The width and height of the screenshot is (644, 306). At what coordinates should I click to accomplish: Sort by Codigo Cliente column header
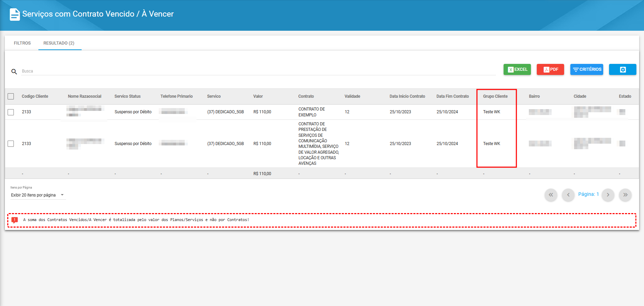pyautogui.click(x=35, y=96)
